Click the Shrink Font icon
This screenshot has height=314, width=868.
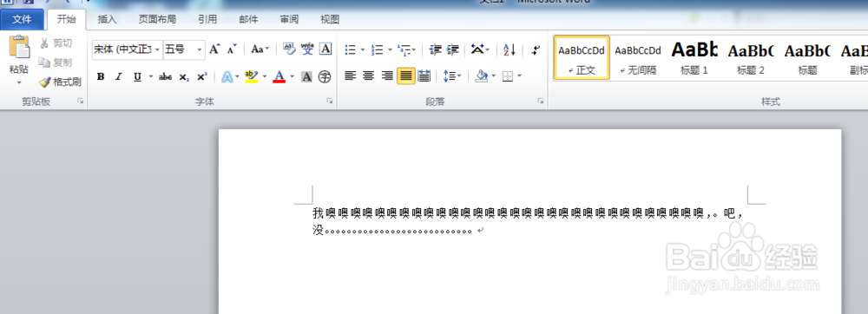click(x=232, y=49)
